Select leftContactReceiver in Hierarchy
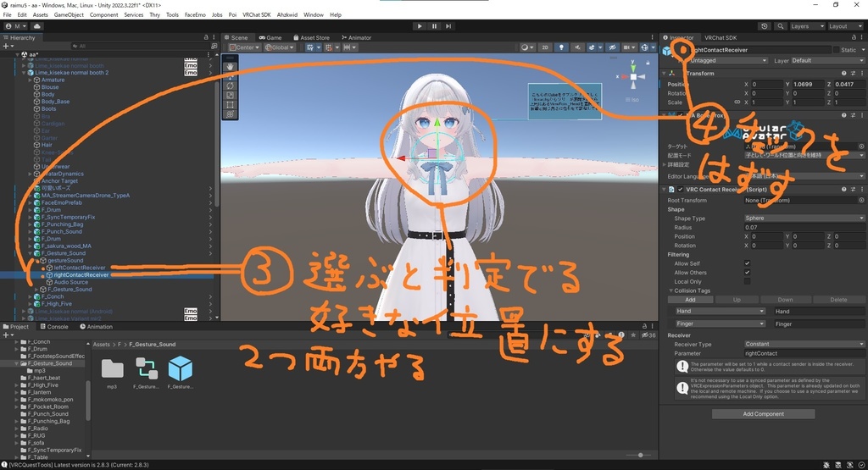The width and height of the screenshot is (868, 470). click(80, 268)
